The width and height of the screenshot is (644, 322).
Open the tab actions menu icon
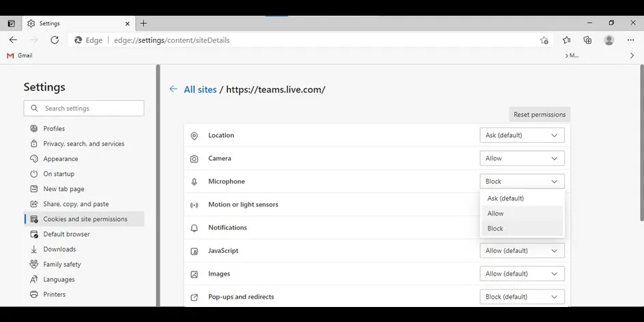(x=12, y=23)
